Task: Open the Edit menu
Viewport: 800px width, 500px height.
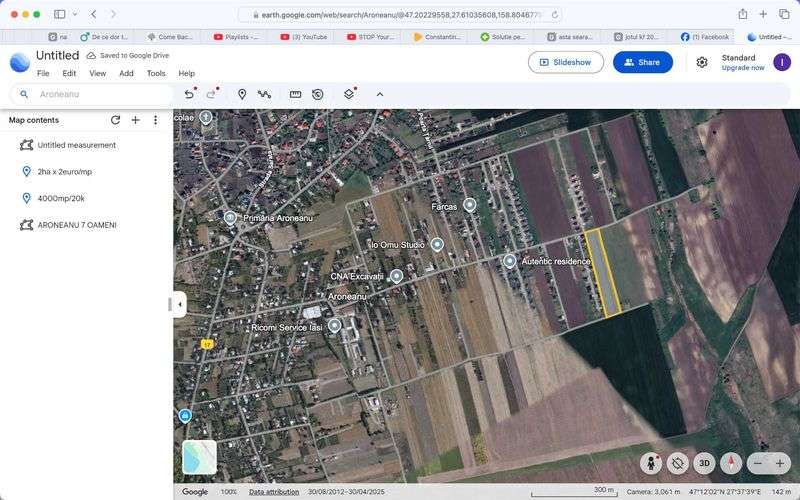Action: coord(69,73)
